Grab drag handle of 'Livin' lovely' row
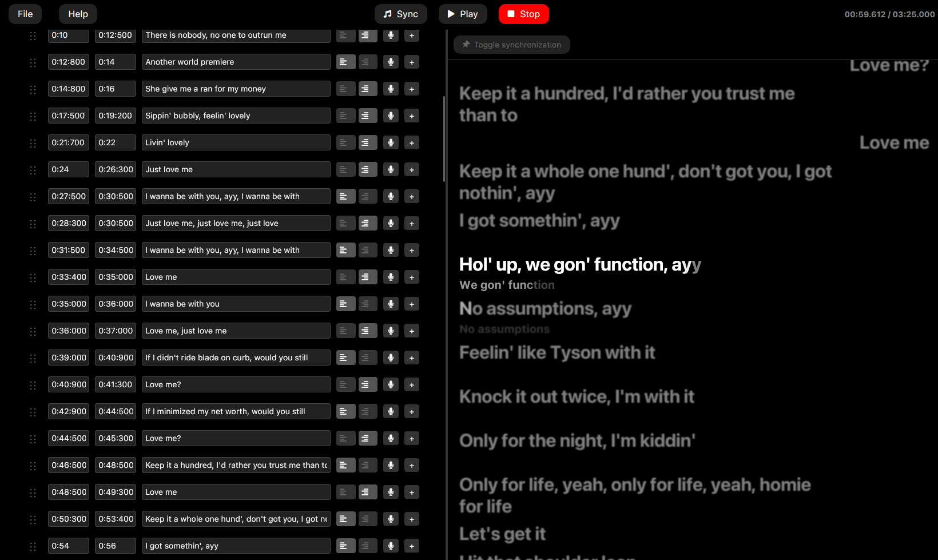The width and height of the screenshot is (938, 560). (33, 143)
